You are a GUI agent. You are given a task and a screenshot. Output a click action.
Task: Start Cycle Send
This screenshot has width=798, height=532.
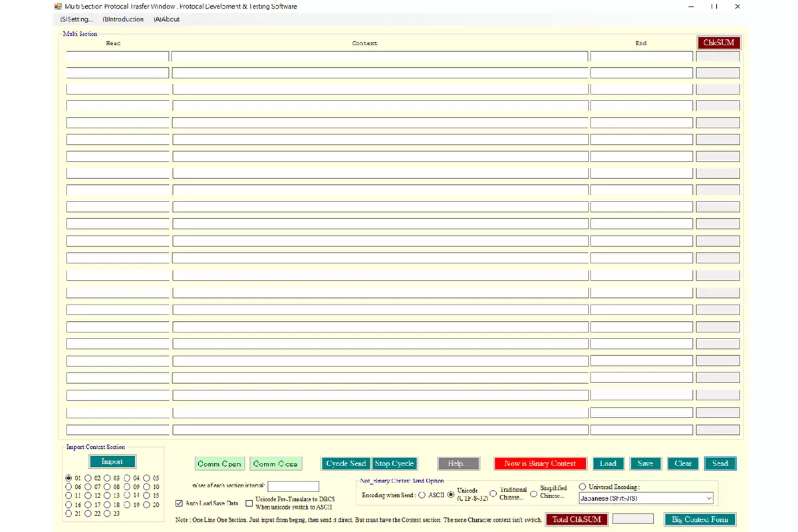[x=346, y=464]
